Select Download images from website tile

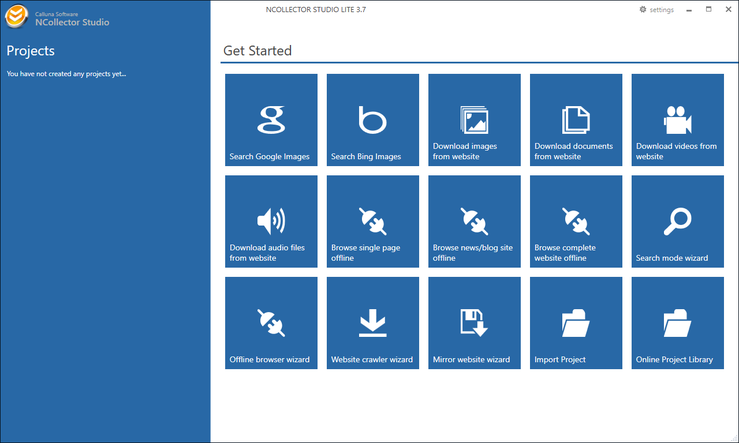474,120
